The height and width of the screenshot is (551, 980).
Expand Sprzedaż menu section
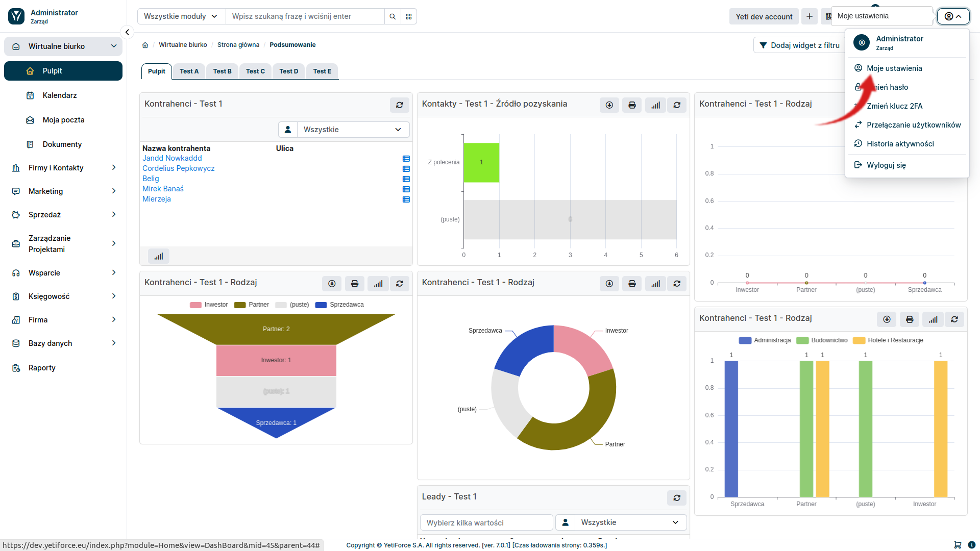coord(63,215)
